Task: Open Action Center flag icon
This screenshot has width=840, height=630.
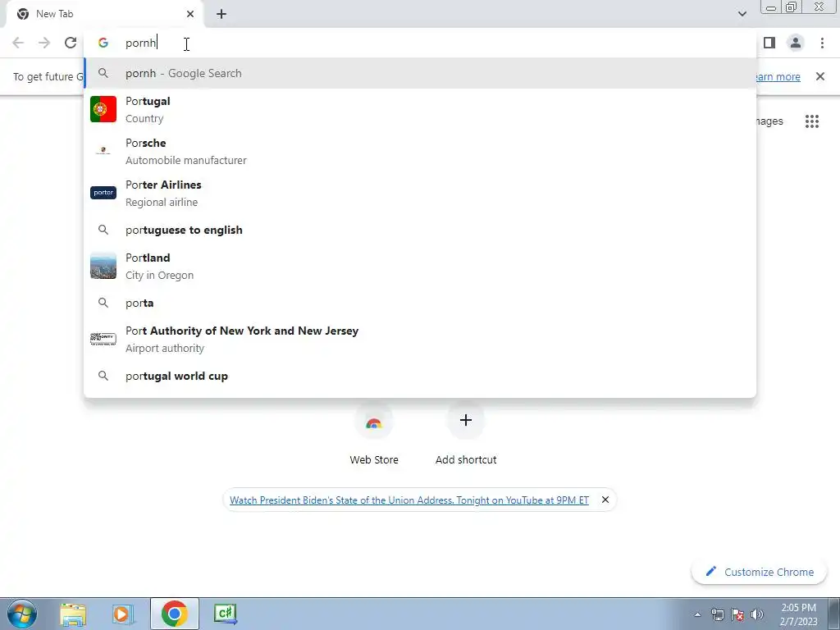Action: pos(737,615)
